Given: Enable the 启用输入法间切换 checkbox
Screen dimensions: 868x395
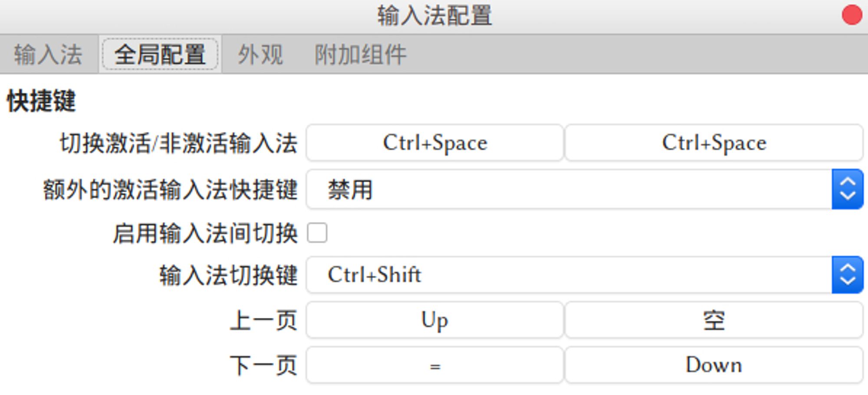Looking at the screenshot, I should click(317, 233).
